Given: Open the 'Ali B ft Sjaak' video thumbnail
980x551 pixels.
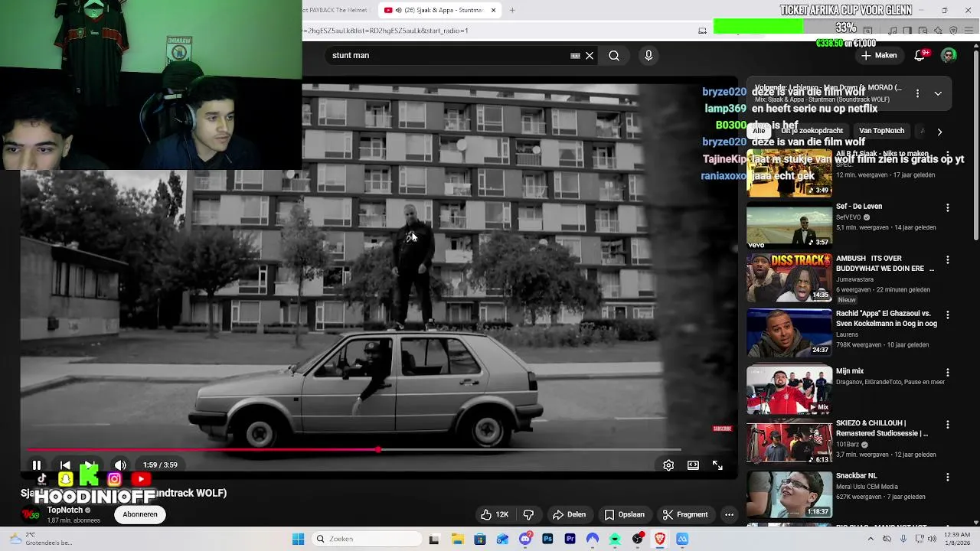Looking at the screenshot, I should click(x=789, y=174).
